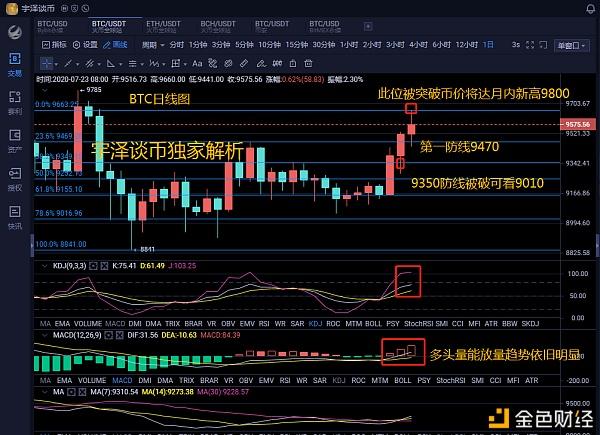The height and width of the screenshot is (435, 600).
Task: Click the plus icon to add a pair tab
Action: click(x=368, y=26)
